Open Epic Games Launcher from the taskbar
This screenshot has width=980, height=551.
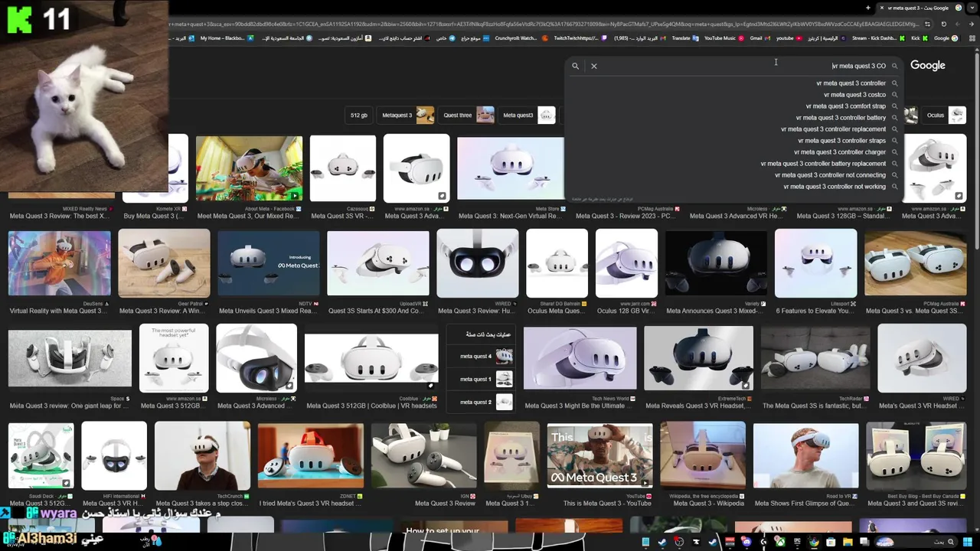tap(797, 542)
